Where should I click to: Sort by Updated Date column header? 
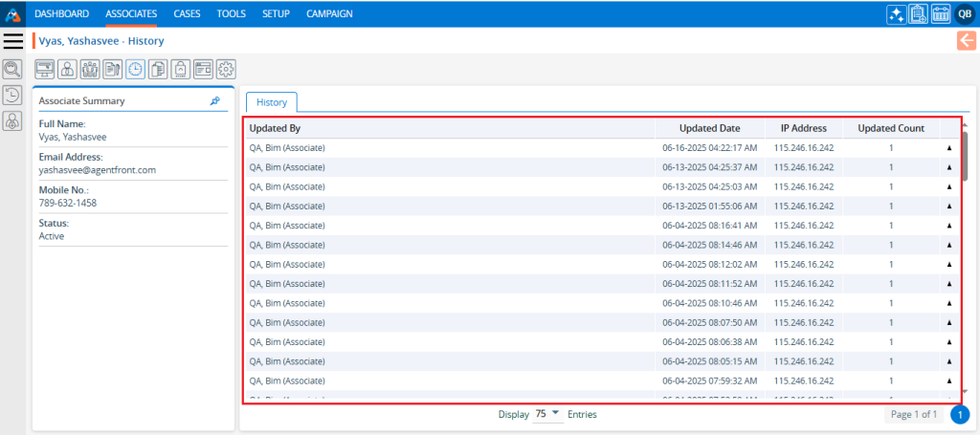709,128
